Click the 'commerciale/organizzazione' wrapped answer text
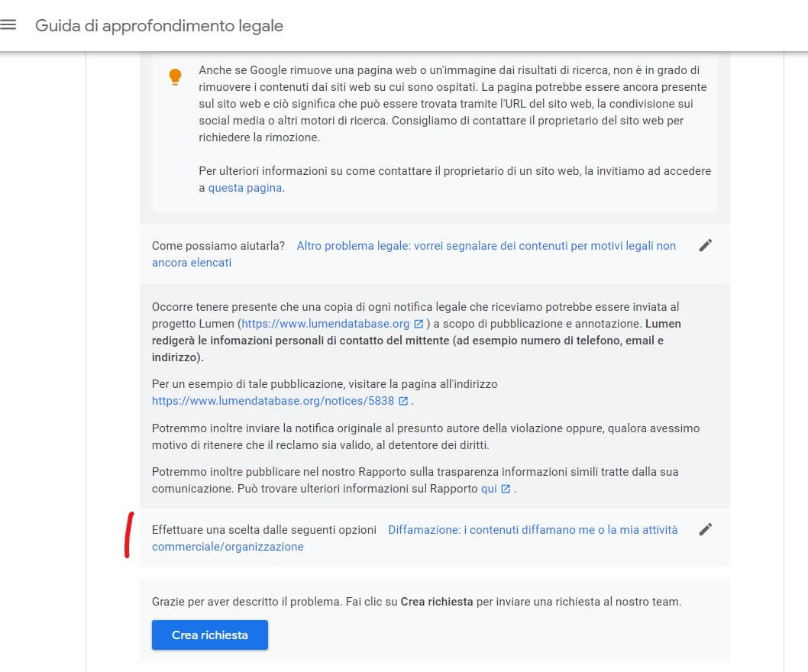808x672 pixels. click(228, 547)
